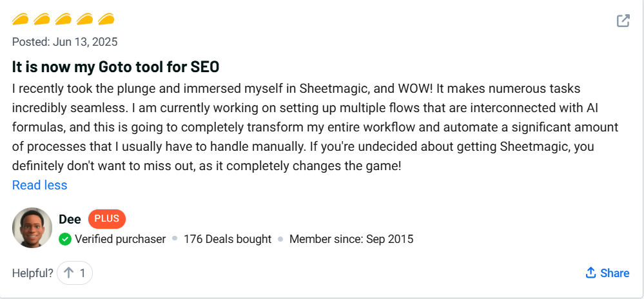Open review via external link icon
The image size is (644, 299).
[623, 21]
